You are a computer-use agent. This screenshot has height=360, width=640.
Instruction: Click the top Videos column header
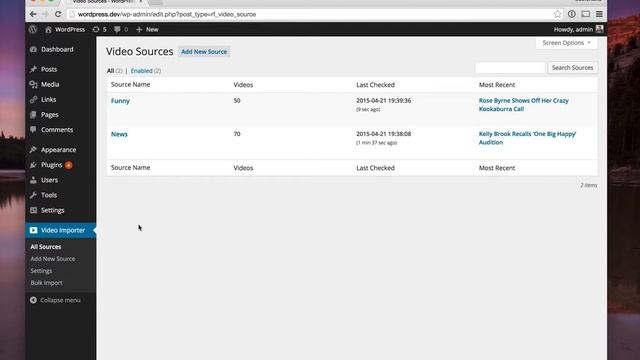tap(243, 85)
